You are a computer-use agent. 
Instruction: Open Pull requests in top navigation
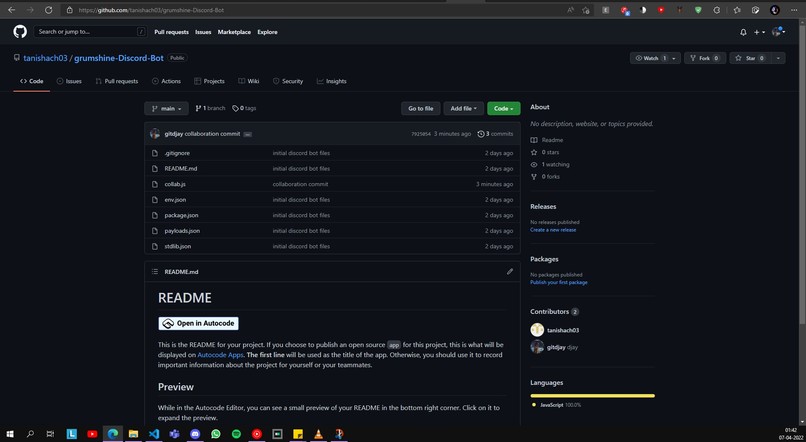(x=171, y=32)
